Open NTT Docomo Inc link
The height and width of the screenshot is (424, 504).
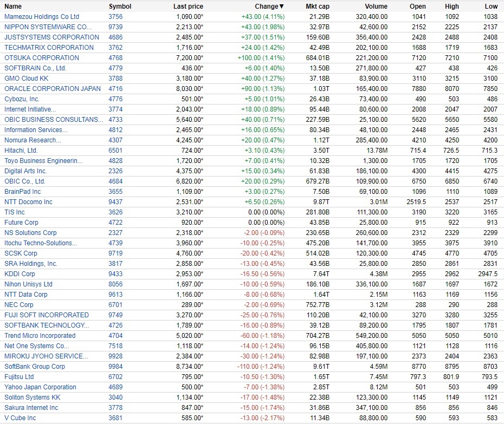click(28, 202)
